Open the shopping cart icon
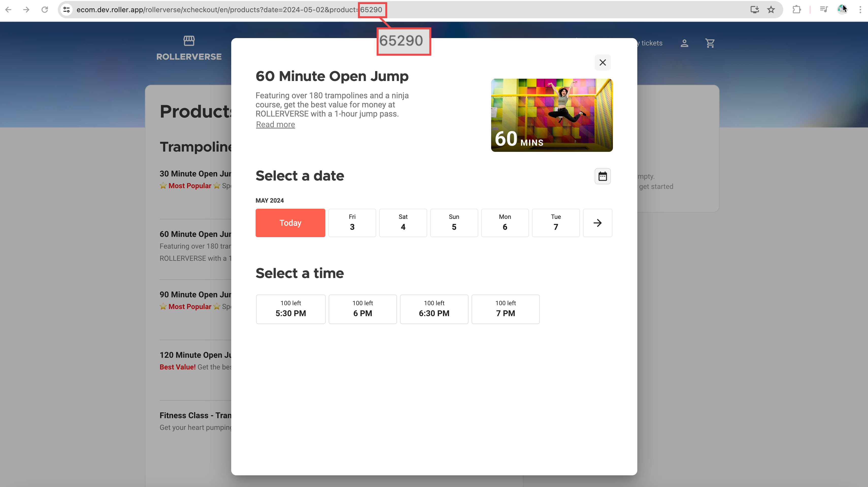This screenshot has height=487, width=868. 710,43
